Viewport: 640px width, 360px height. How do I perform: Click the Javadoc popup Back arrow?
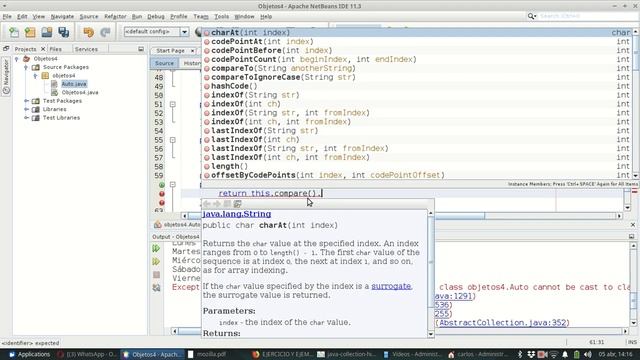pos(207,204)
